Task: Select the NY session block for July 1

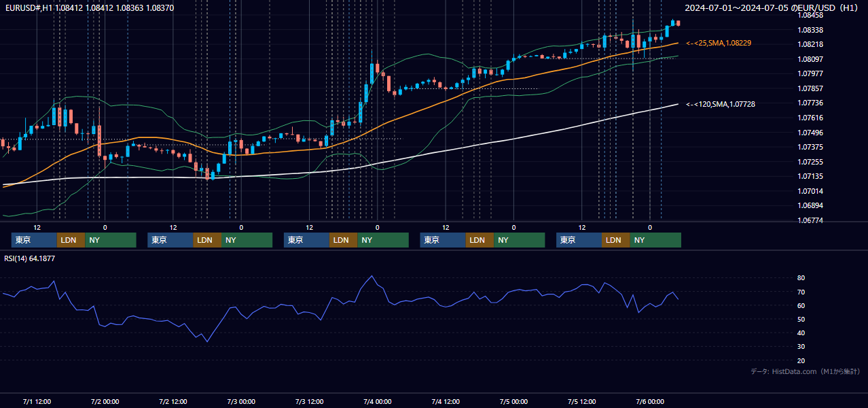Action: [111, 240]
